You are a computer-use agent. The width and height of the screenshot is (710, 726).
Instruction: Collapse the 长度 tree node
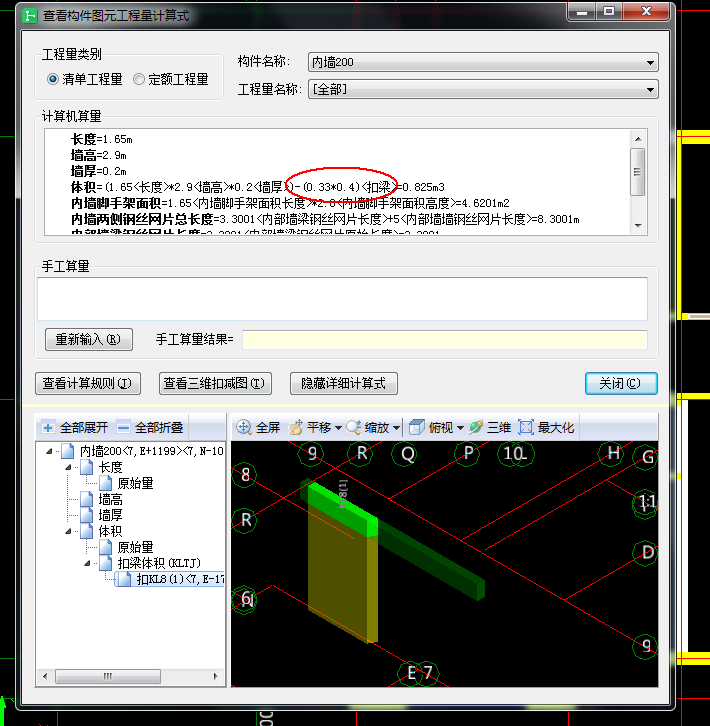pyautogui.click(x=68, y=467)
